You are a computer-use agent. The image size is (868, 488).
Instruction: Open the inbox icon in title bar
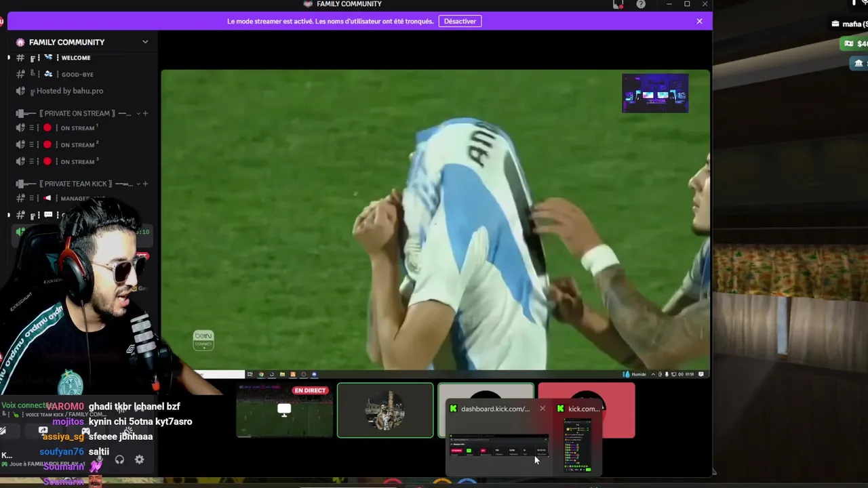tap(618, 4)
